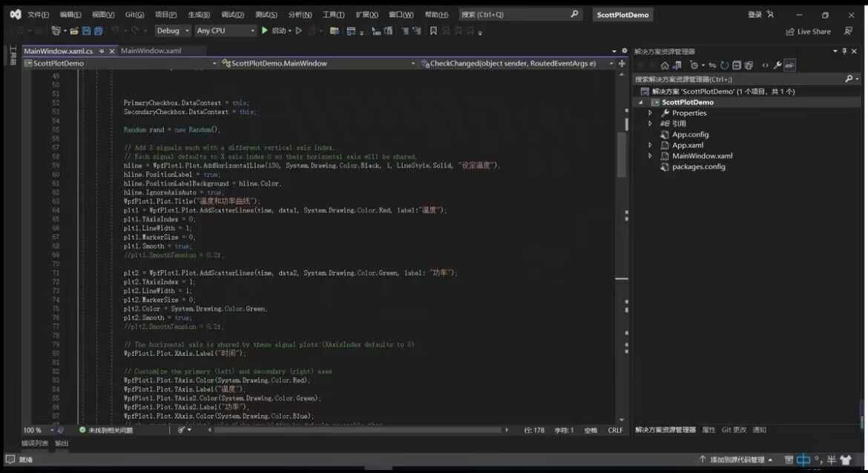
Task: Open the 文件(F) menu
Action: [x=38, y=14]
